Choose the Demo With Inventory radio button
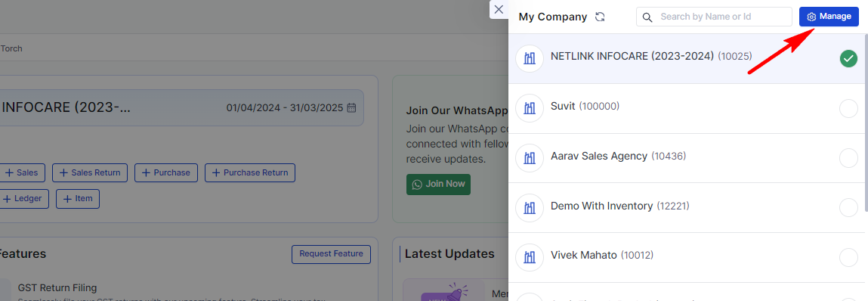The width and height of the screenshot is (868, 301). coord(848,208)
